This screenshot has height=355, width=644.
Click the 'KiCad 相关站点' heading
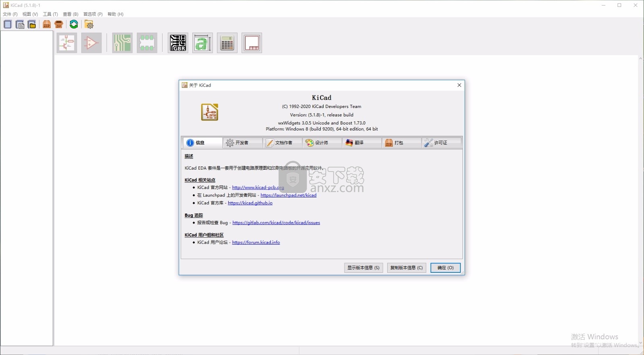[200, 180]
